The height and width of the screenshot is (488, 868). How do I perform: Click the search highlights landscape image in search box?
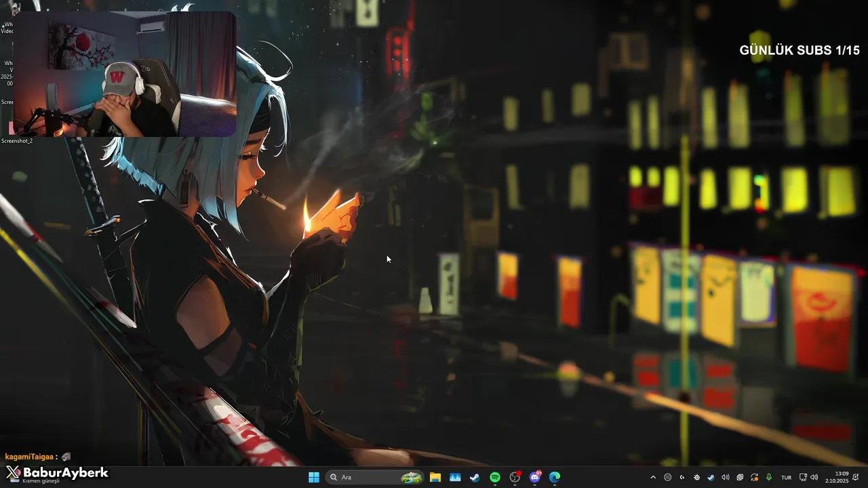[412, 477]
